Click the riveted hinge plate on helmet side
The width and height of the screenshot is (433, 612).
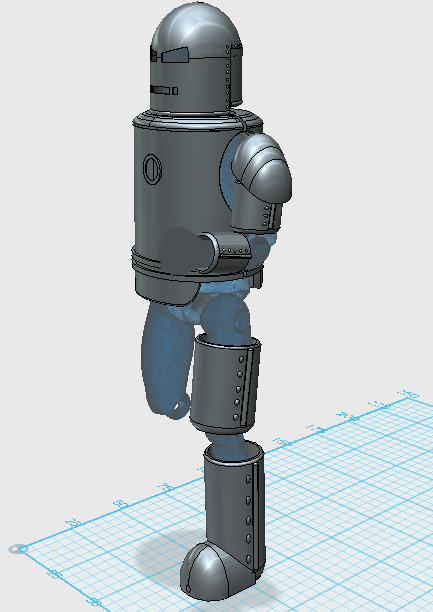click(x=234, y=74)
